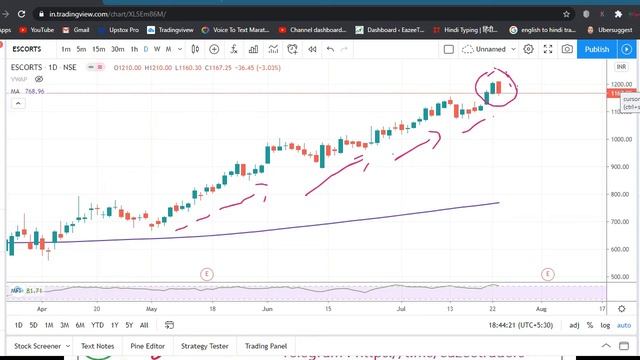Set date range to 5D
The width and height of the screenshot is (640, 360).
pyautogui.click(x=33, y=325)
